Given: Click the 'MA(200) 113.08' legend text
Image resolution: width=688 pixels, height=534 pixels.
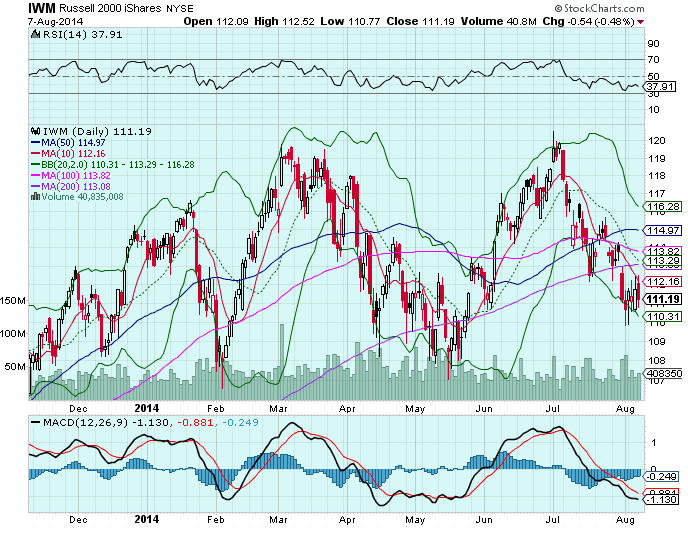Looking at the screenshot, I should [x=76, y=186].
